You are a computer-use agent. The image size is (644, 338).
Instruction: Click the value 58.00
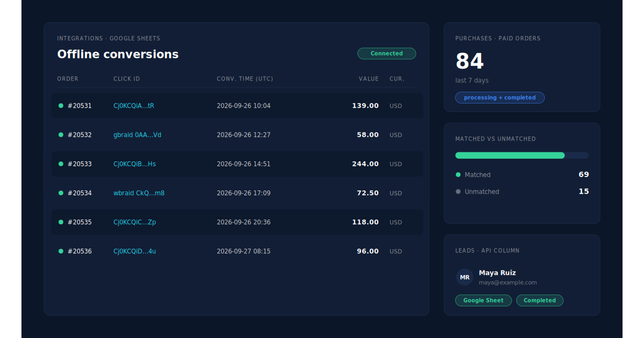(368, 135)
